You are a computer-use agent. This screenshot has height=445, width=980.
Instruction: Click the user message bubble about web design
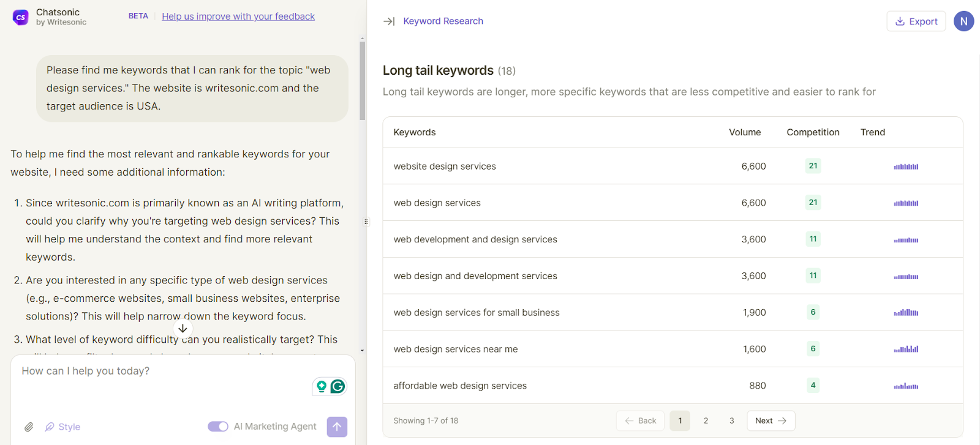[x=192, y=88]
